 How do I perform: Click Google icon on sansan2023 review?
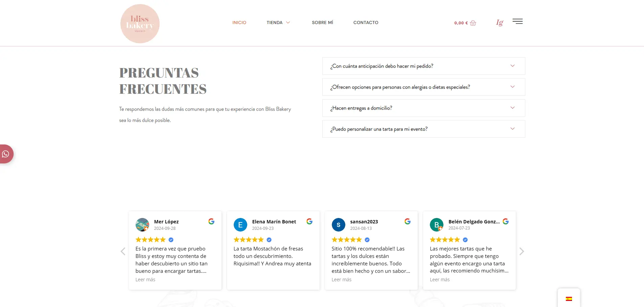point(408,221)
